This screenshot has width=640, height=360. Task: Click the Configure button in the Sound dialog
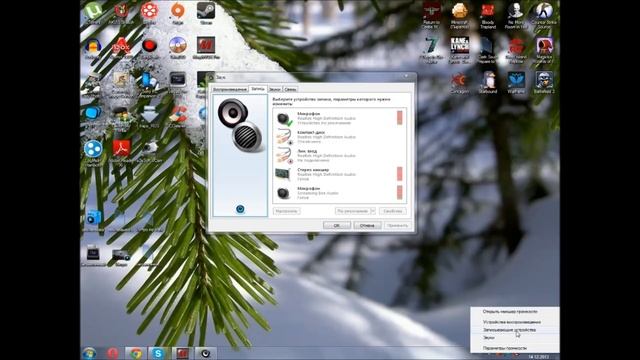(x=287, y=211)
